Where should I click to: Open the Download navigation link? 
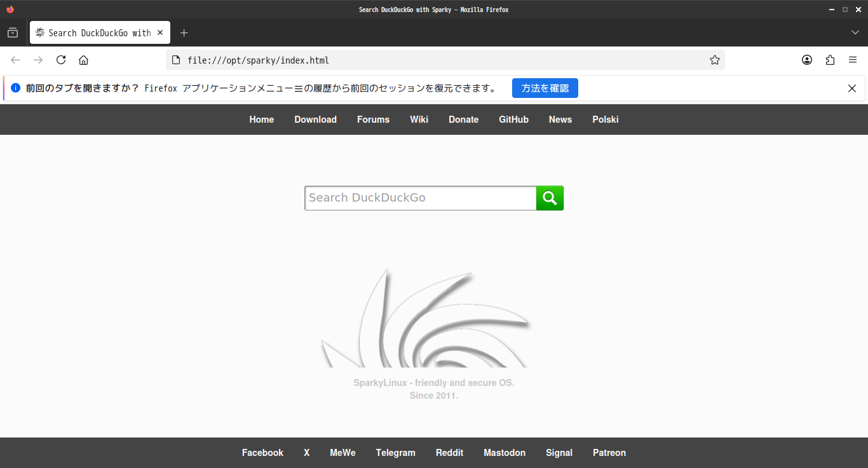coord(316,120)
